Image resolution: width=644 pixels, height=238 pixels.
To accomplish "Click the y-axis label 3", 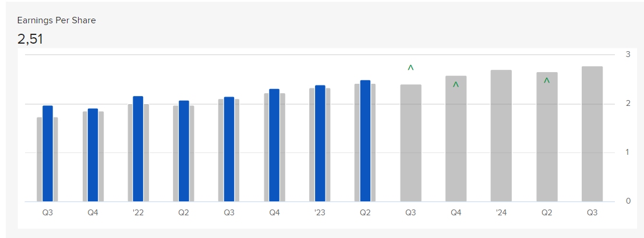I will (x=628, y=54).
